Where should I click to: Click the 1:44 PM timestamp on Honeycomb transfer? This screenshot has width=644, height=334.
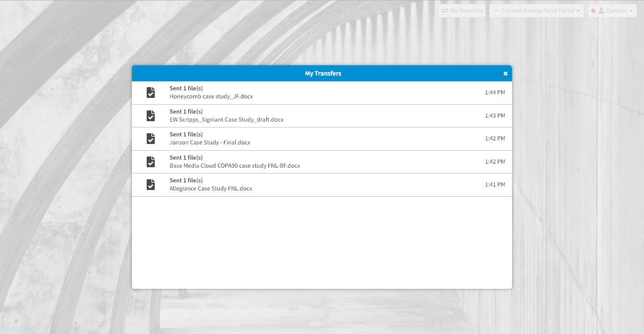(x=495, y=93)
